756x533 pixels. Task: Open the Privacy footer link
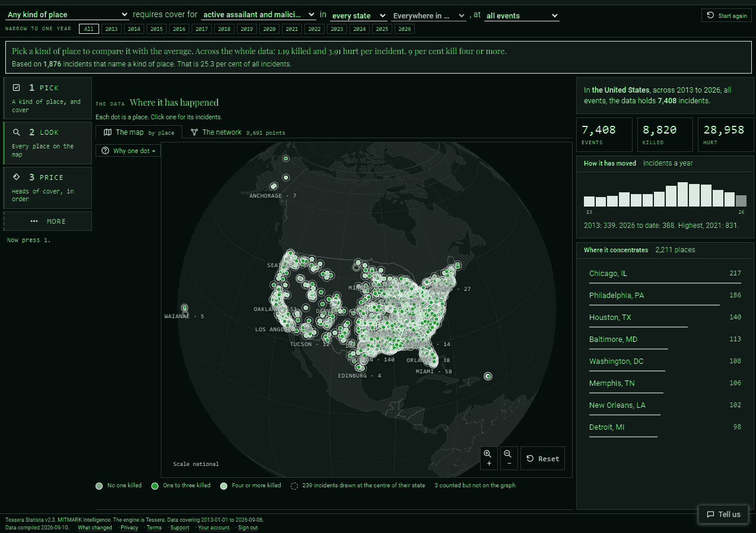[129, 528]
